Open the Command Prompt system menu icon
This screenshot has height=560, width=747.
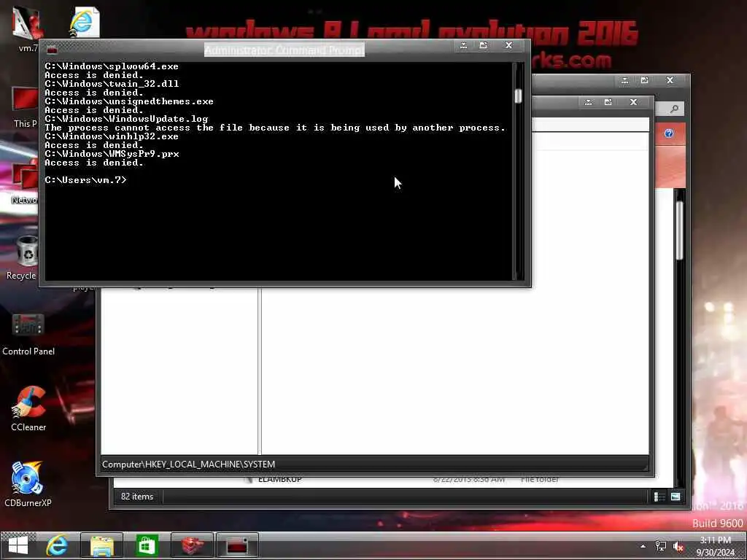[x=52, y=50]
